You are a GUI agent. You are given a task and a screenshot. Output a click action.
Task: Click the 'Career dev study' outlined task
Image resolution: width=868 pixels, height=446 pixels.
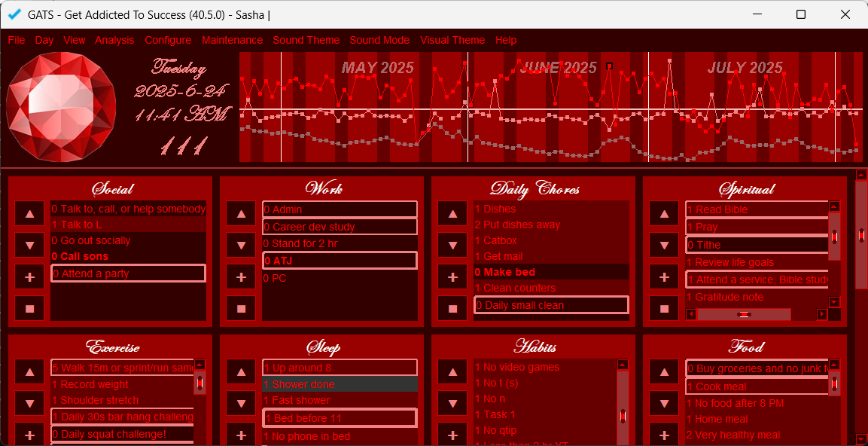point(340,227)
